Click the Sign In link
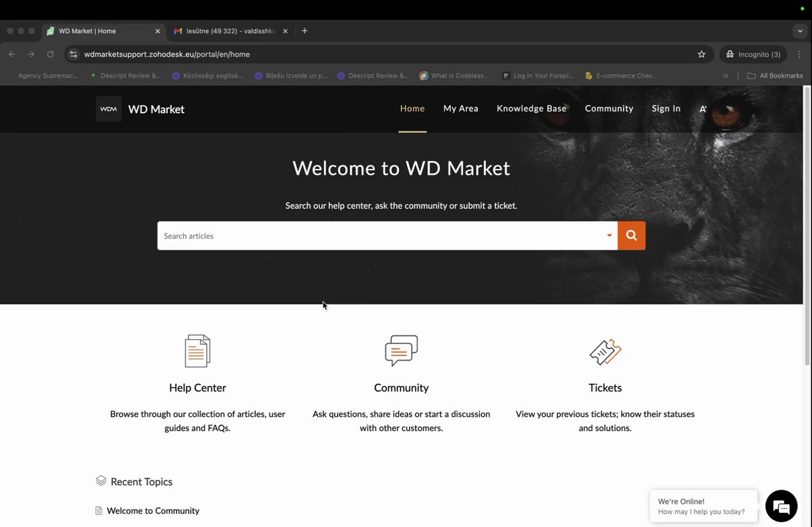Screen dimensions: 812x527 pyautogui.click(x=666, y=109)
